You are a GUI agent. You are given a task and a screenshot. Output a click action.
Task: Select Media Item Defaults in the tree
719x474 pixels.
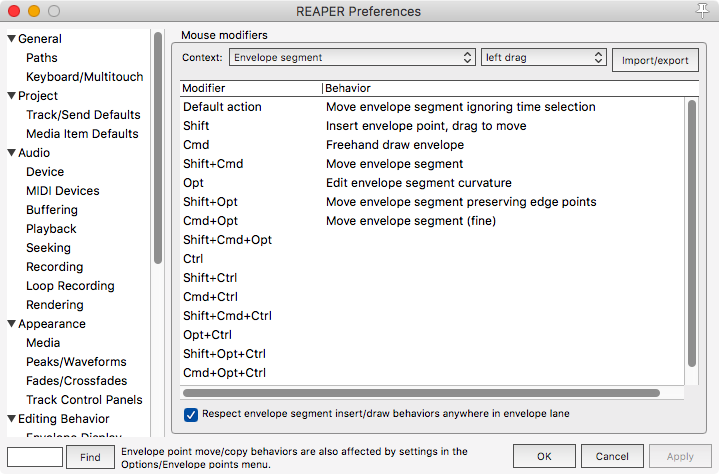click(82, 133)
